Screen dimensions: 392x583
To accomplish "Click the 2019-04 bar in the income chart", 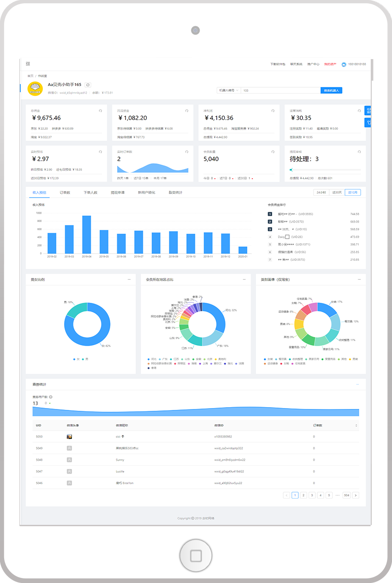I will pyautogui.click(x=86, y=234).
